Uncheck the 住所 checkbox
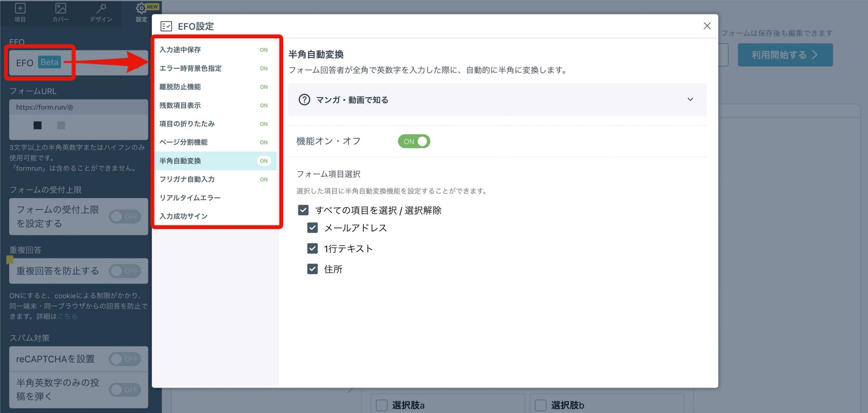Screen dimensions: 868x413 coord(312,269)
